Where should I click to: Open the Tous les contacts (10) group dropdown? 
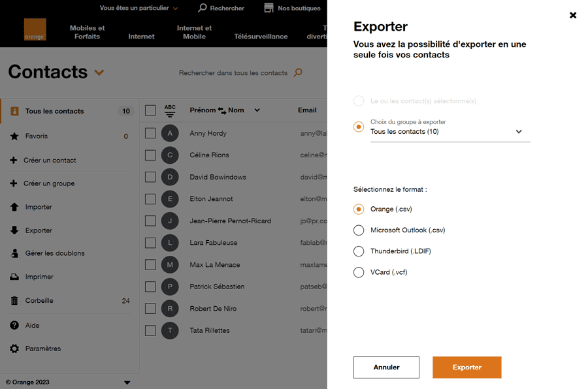(x=450, y=132)
